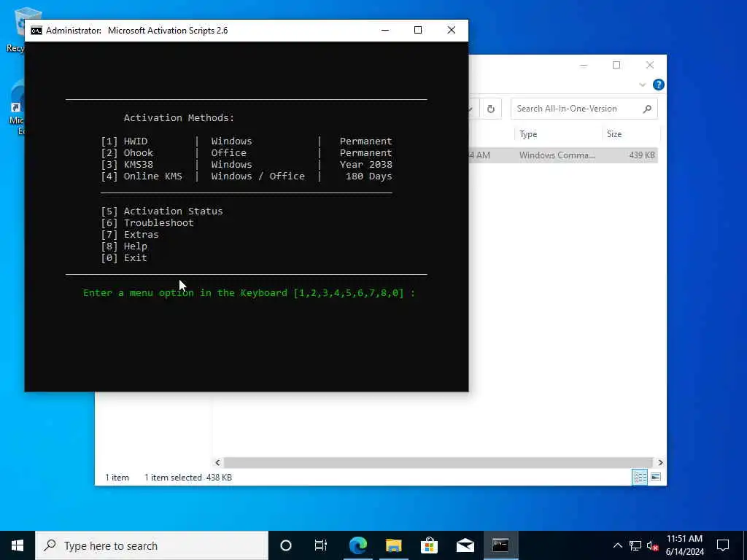
Task: Open the Start menu
Action: 18,545
